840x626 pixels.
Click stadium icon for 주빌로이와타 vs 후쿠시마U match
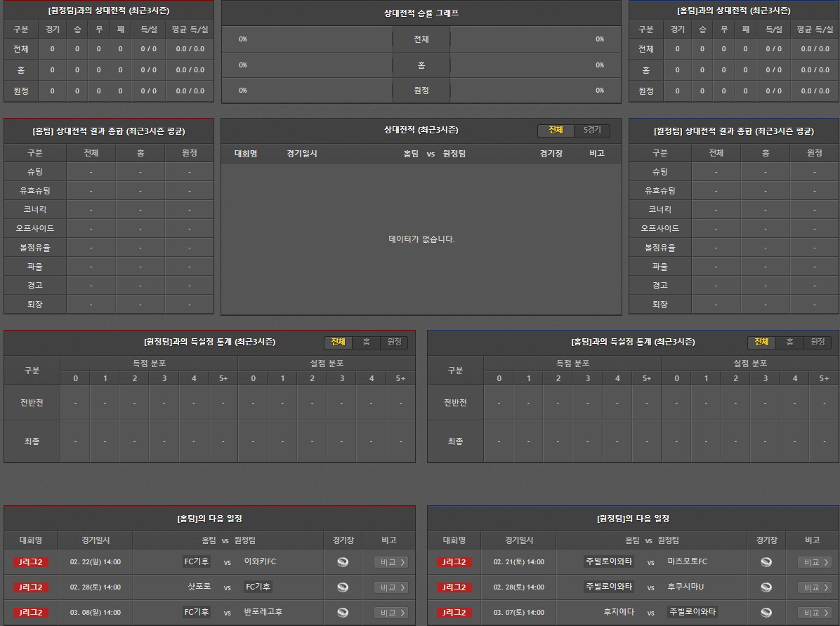pos(766,587)
